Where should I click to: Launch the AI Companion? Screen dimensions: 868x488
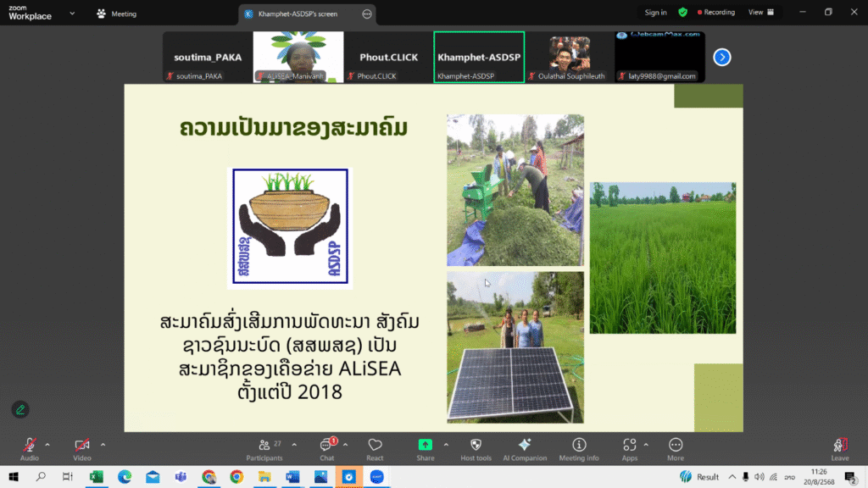click(525, 449)
